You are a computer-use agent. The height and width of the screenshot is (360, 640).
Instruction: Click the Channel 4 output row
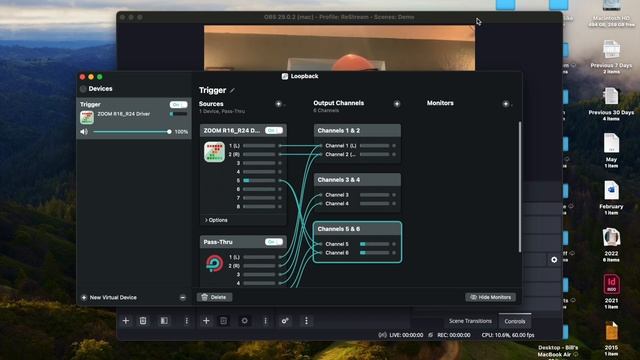357,204
